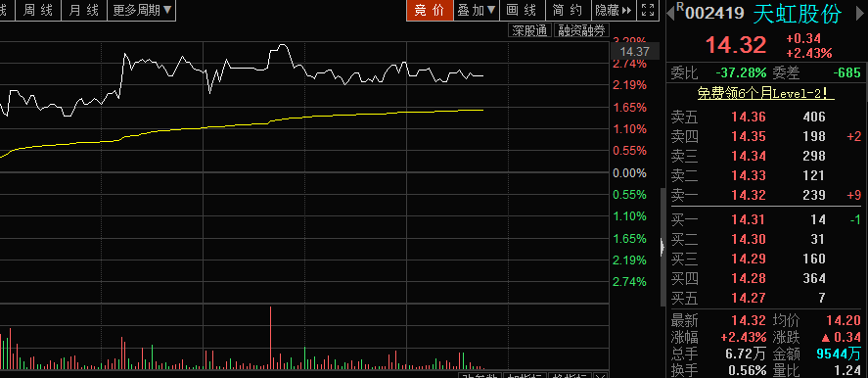Click large current price 14.32 header

736,45
